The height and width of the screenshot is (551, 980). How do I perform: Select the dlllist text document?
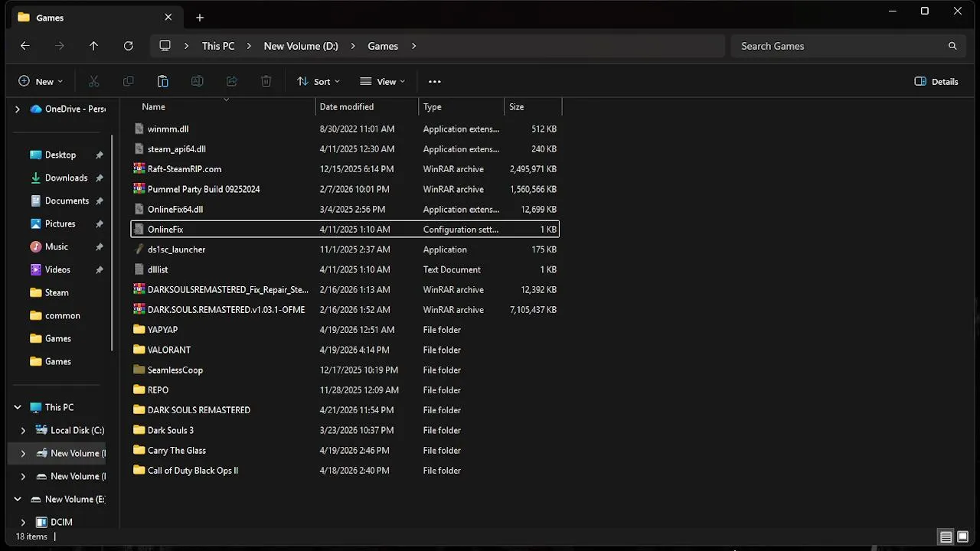[x=345, y=269]
